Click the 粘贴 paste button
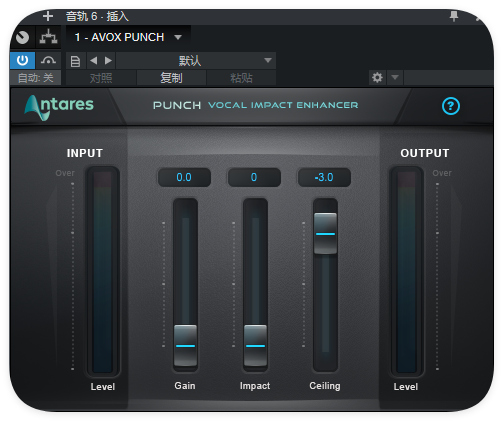Viewport: 503px width, 421px height. tap(241, 78)
